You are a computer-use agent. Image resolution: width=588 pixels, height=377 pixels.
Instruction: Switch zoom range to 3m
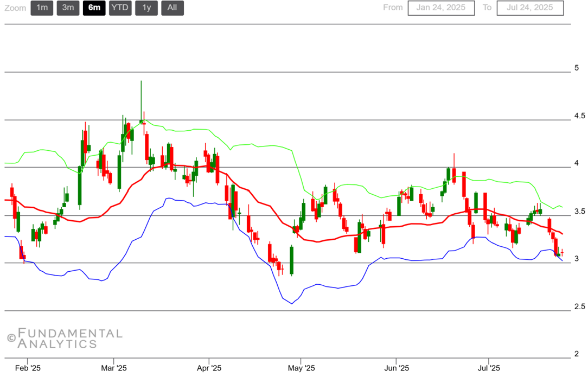pyautogui.click(x=68, y=8)
